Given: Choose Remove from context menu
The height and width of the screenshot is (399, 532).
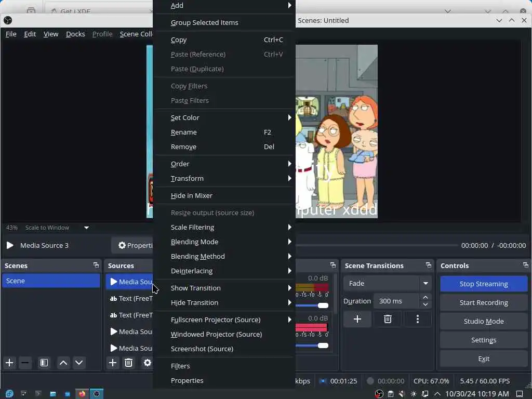Looking at the screenshot, I should [224, 147].
